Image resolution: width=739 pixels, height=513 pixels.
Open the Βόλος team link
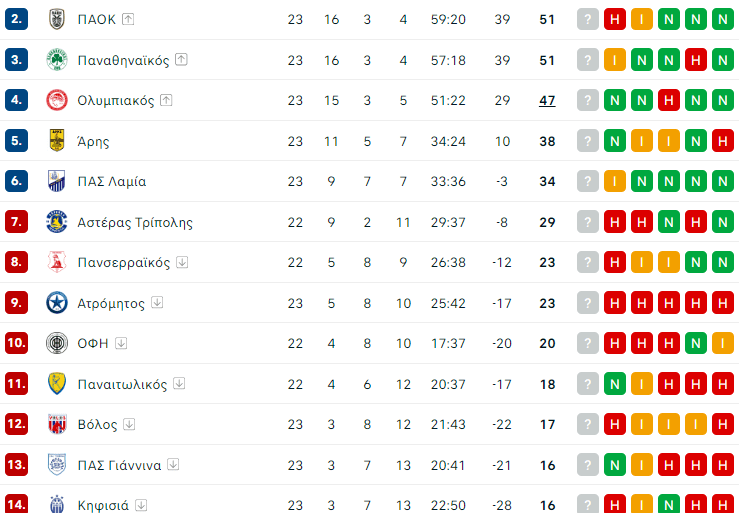click(97, 424)
